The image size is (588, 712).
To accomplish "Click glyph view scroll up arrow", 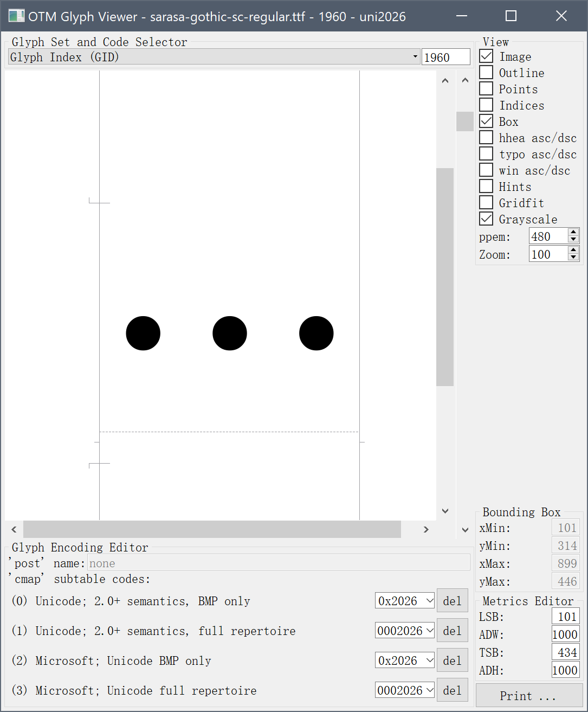I will pyautogui.click(x=445, y=81).
